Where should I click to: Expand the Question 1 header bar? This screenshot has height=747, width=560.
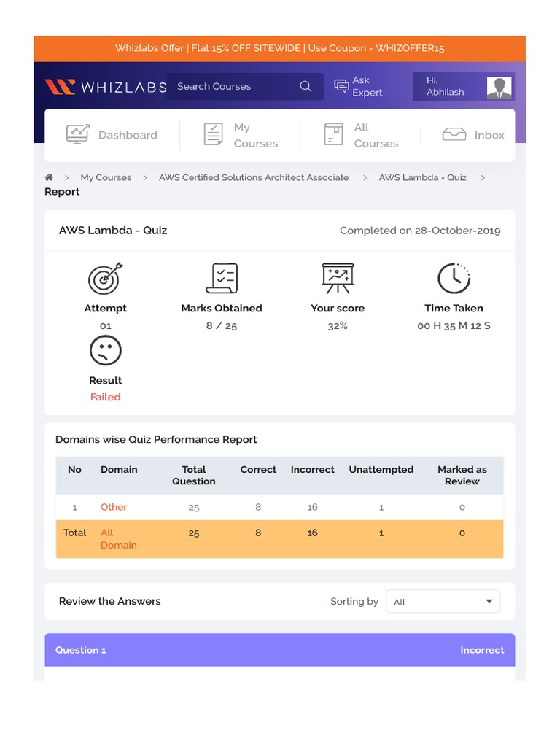pos(279,650)
